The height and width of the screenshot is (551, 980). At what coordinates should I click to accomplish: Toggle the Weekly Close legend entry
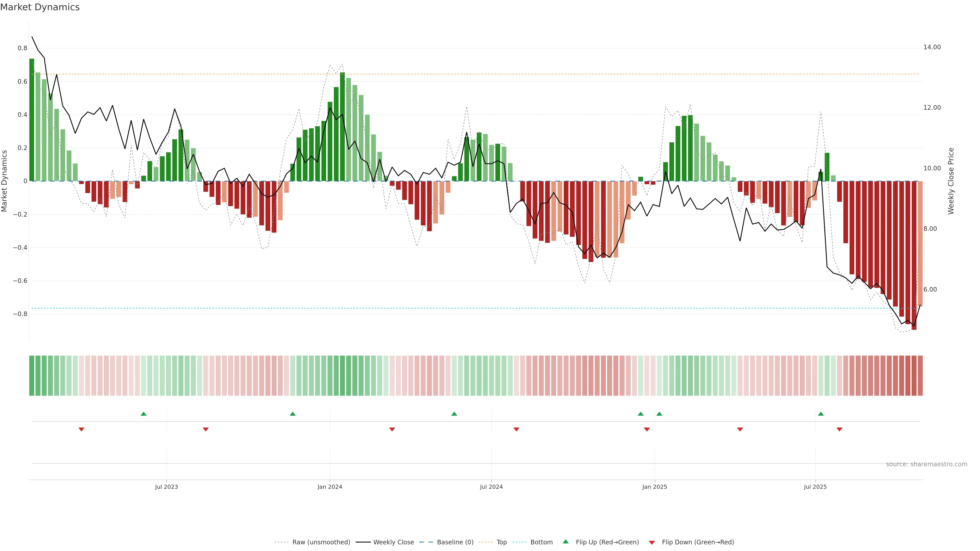coord(393,542)
